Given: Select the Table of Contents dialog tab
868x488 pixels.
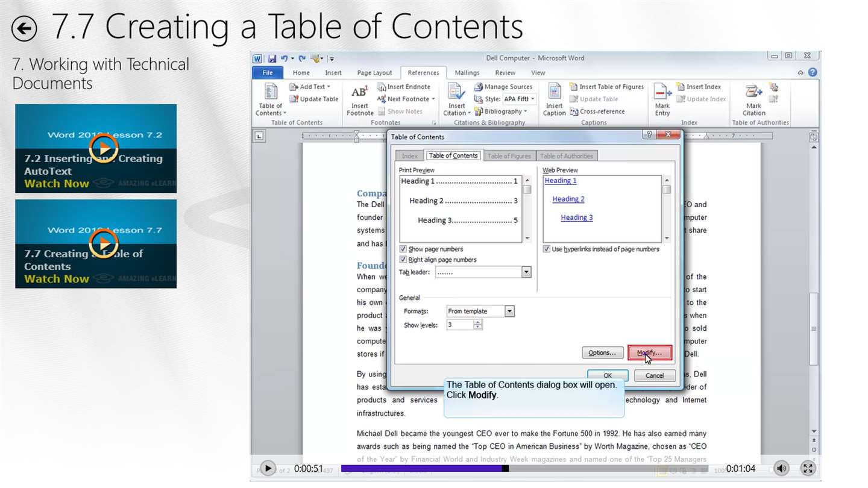Looking at the screenshot, I should [453, 155].
